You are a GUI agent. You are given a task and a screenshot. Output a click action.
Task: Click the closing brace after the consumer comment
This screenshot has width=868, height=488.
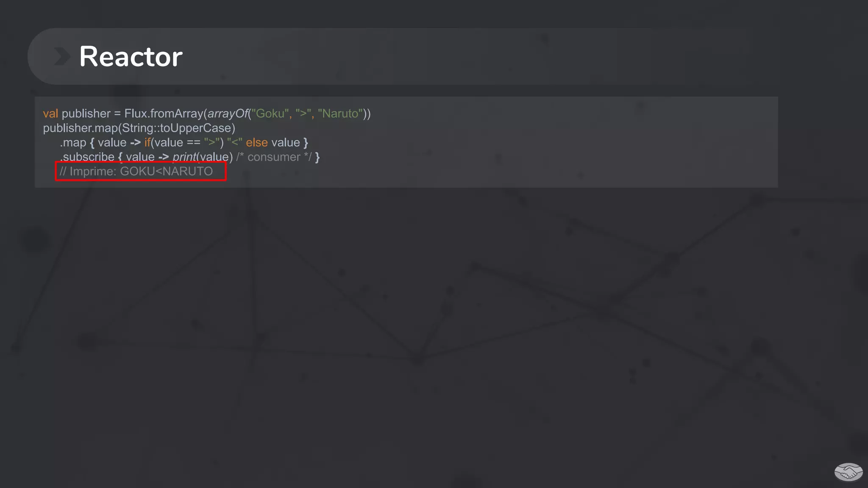click(x=317, y=157)
